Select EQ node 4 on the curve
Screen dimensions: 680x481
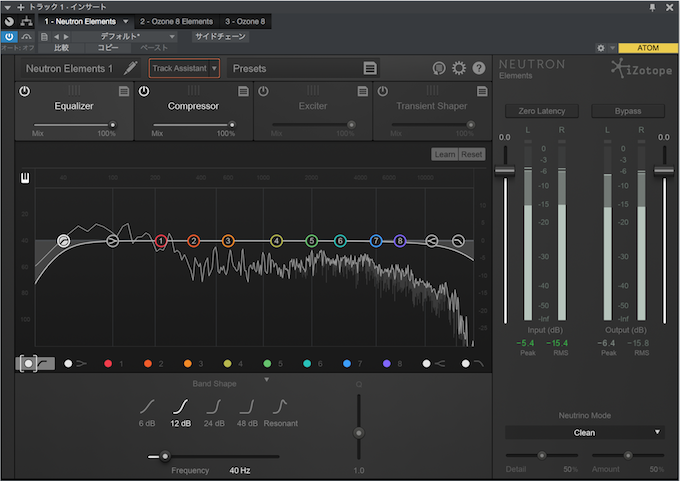coord(276,241)
